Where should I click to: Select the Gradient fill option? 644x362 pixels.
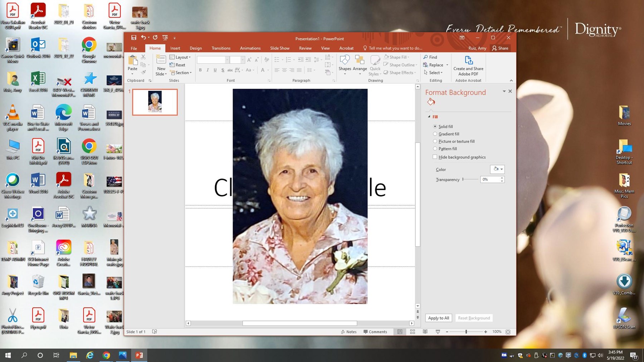click(435, 134)
